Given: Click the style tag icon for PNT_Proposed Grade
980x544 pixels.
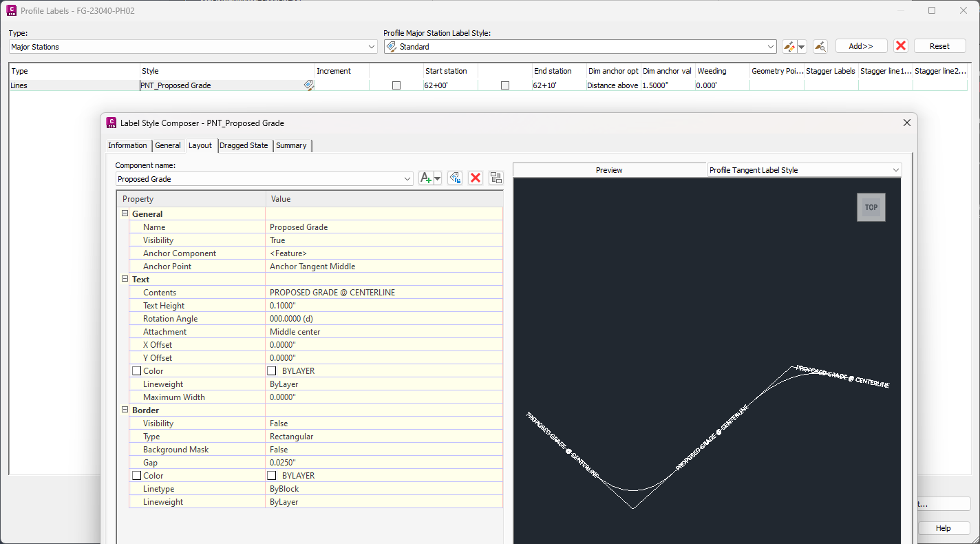Looking at the screenshot, I should point(309,85).
